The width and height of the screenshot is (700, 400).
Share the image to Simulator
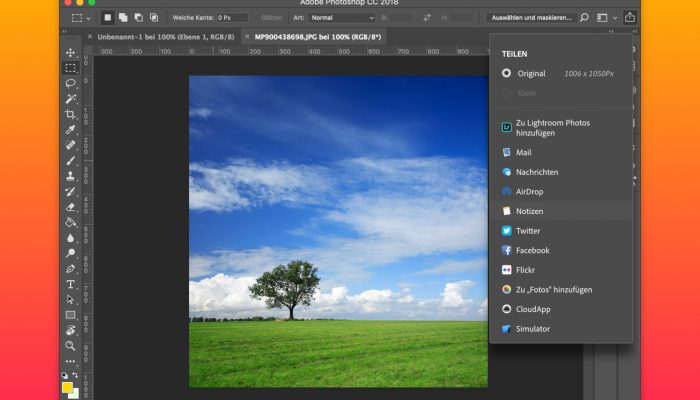coord(561,329)
